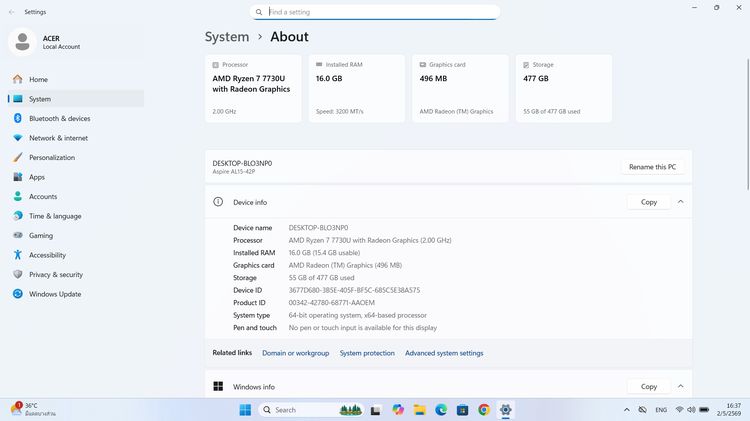The height and width of the screenshot is (421, 750).
Task: Select System in the sidebar
Action: (76, 99)
